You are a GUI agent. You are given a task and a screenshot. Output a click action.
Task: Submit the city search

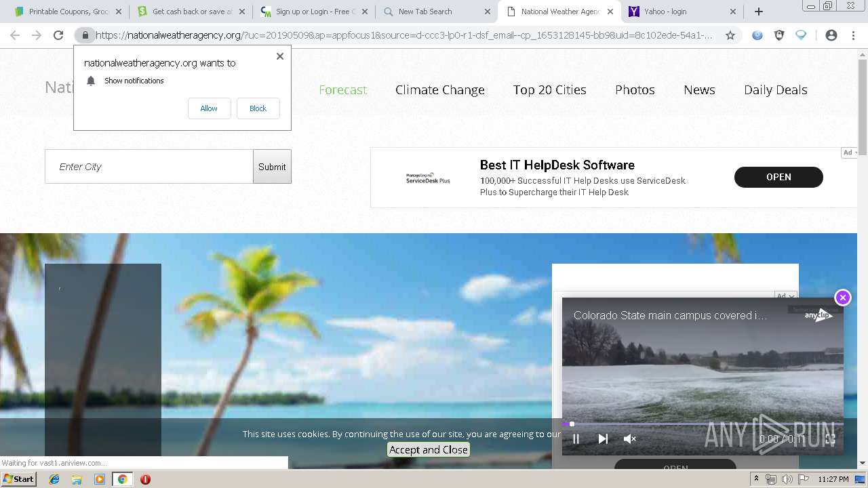click(272, 167)
